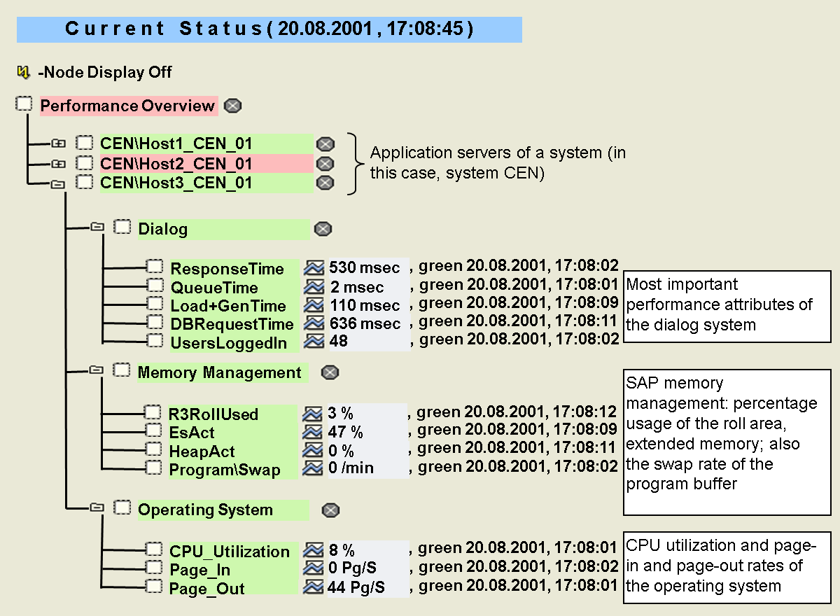
Task: Click the Program\Swap attribute label
Action: click(x=224, y=470)
